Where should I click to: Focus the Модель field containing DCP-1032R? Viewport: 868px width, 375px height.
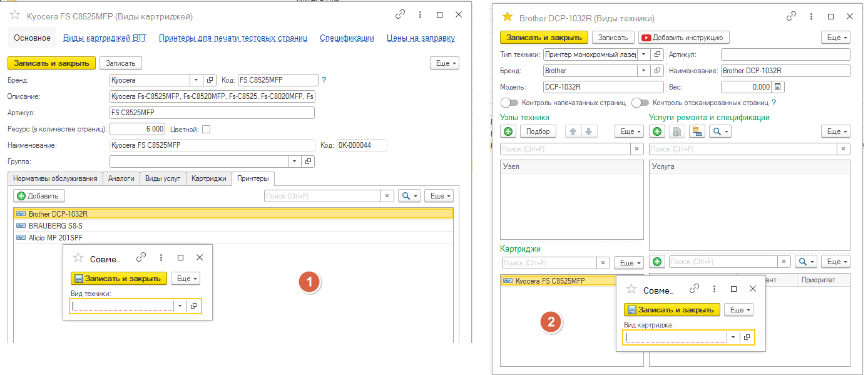(603, 87)
